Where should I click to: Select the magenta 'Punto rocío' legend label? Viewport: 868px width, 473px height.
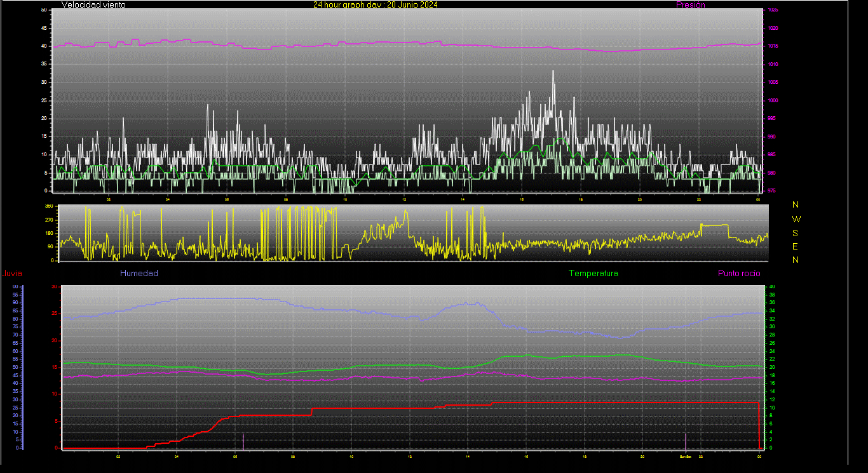739,274
